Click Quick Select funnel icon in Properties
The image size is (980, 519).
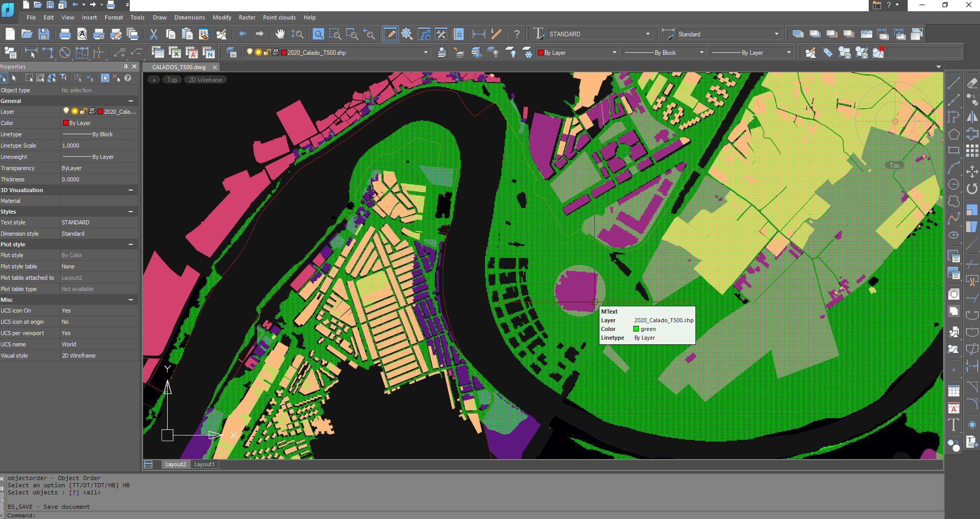[x=64, y=78]
